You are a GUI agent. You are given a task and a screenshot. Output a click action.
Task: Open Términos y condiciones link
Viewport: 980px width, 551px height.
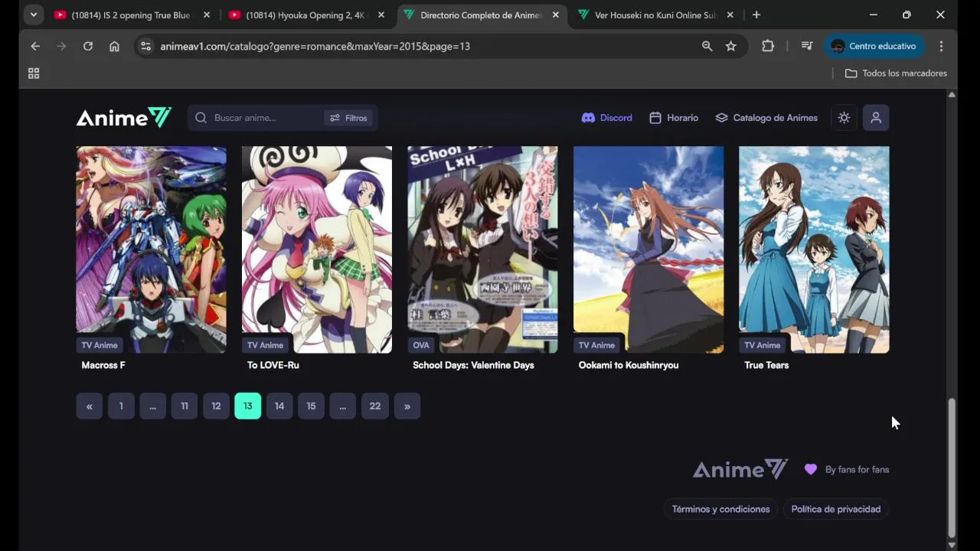pos(720,509)
